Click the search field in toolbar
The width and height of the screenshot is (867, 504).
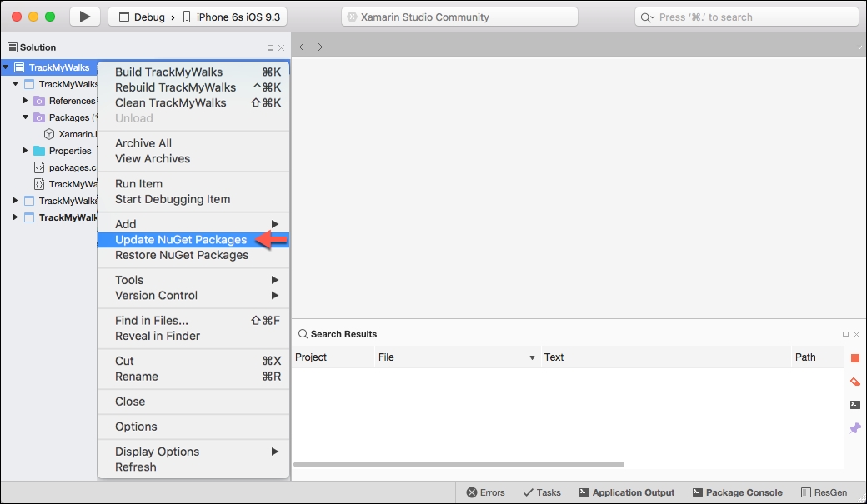(745, 17)
